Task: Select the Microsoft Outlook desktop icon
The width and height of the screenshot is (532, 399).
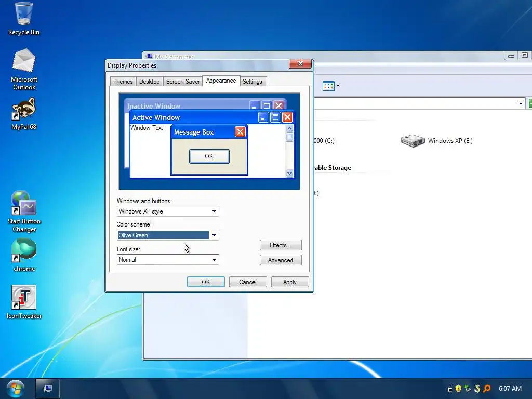Action: point(24,69)
